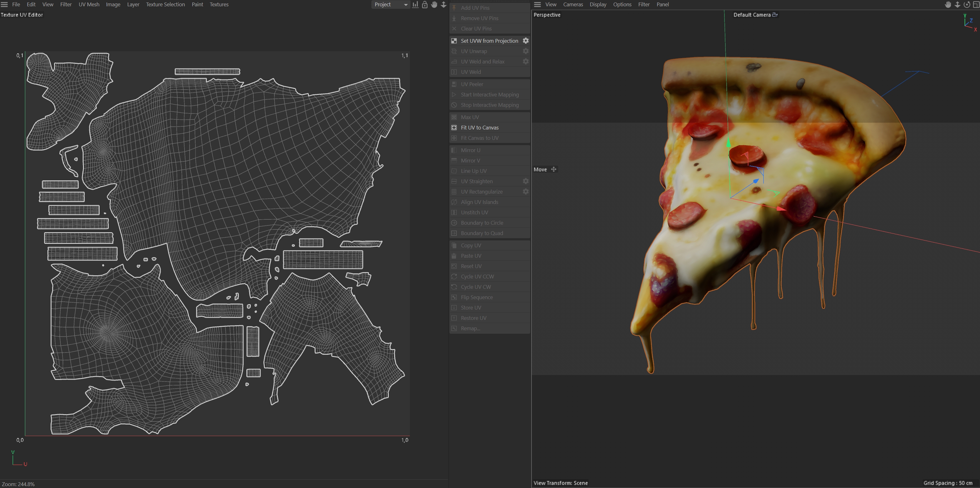Click the pan hand icon in Perspective viewport
Screen dimensions: 980x488
pyautogui.click(x=948, y=5)
